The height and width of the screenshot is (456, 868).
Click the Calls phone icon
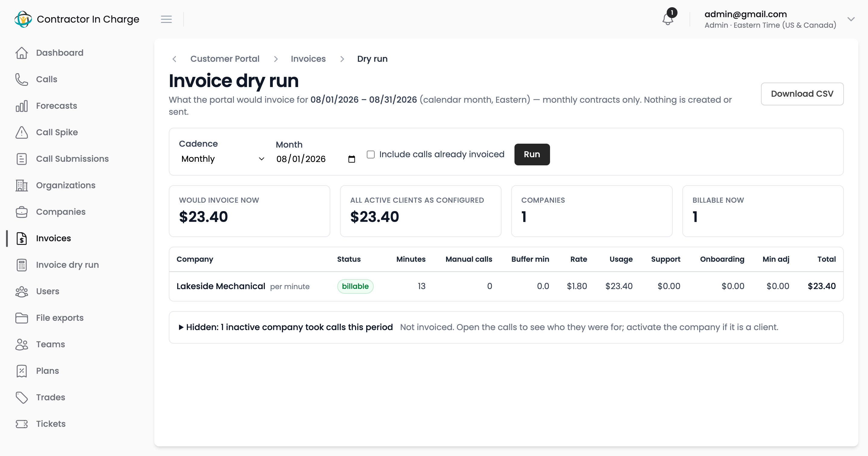22,80
